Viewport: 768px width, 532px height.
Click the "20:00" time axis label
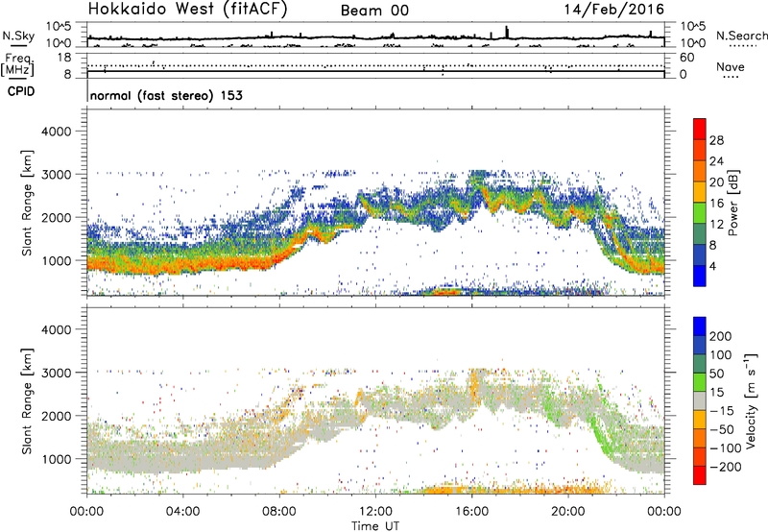coord(567,512)
